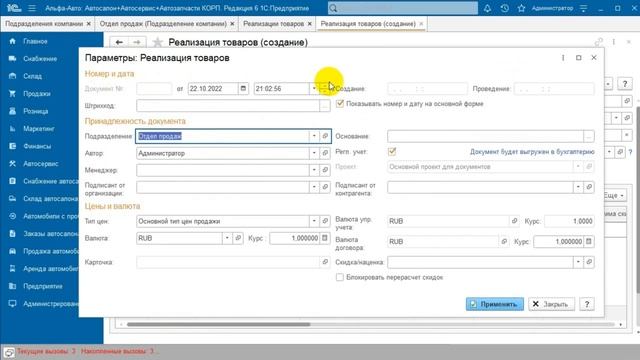The width and height of the screenshot is (640, 360).
Task: Open Продажи section in sidebar
Action: (37, 93)
